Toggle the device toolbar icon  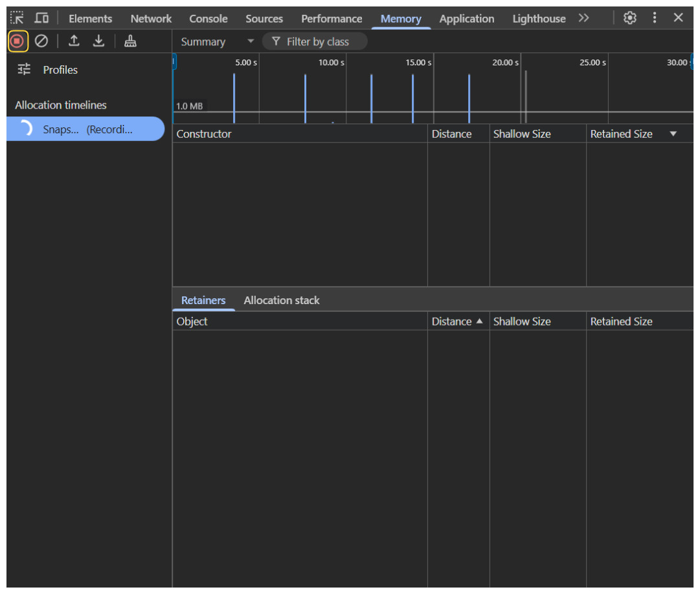(42, 18)
